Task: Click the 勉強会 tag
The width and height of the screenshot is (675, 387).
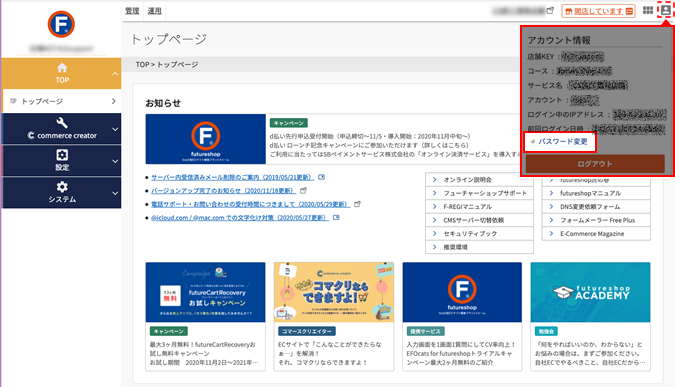Action: (546, 331)
